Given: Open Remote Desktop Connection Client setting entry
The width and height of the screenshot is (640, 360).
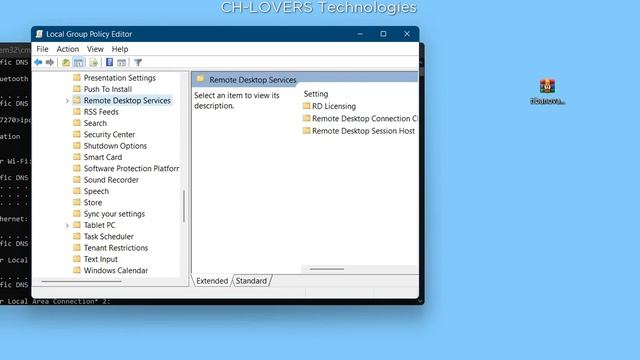Looking at the screenshot, I should pos(364,118).
